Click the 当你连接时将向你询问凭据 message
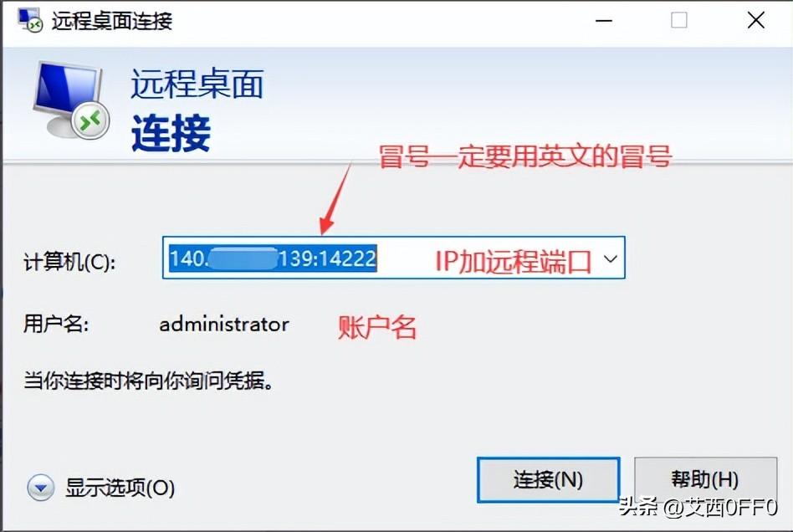This screenshot has height=532, width=793. point(149,381)
